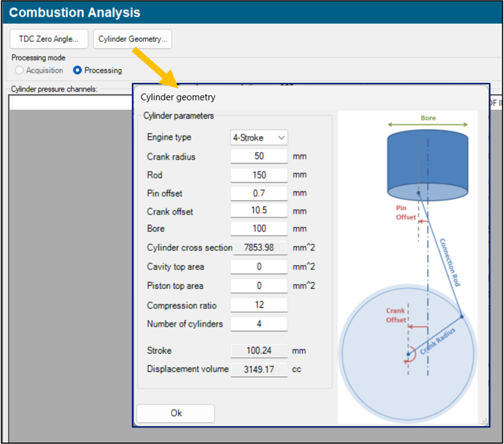The height and width of the screenshot is (444, 504).
Task: Click the Cylinder Geometry button
Action: (132, 39)
